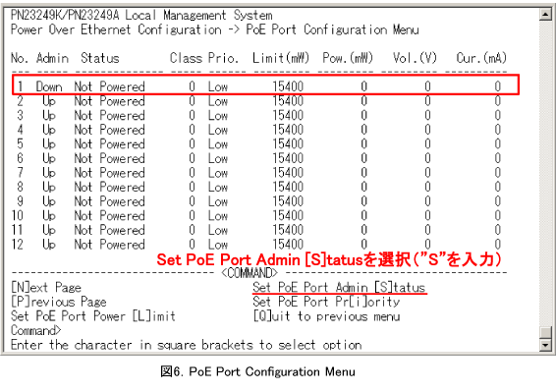Click the scrollbar down arrow
This screenshot has width=556, height=392.
(x=545, y=344)
